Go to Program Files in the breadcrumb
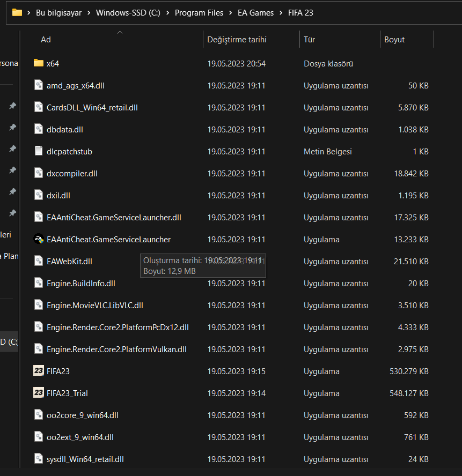Screen dimensions: 462x476 199,13
